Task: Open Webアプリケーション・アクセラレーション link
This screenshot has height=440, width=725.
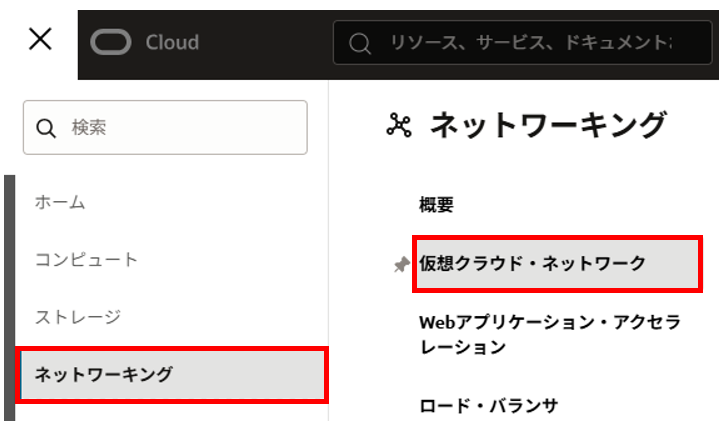Action: pos(549,334)
